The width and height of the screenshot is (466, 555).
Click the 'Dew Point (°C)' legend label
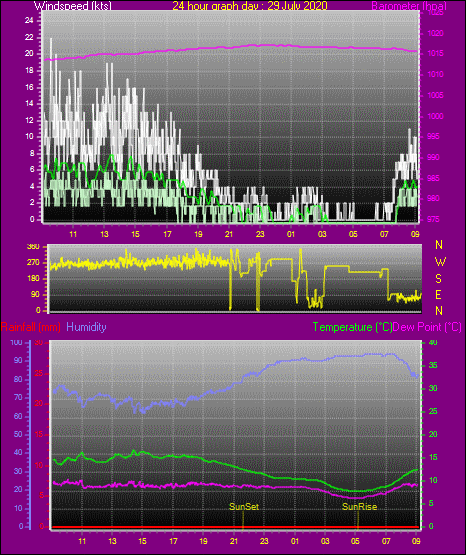427,327
